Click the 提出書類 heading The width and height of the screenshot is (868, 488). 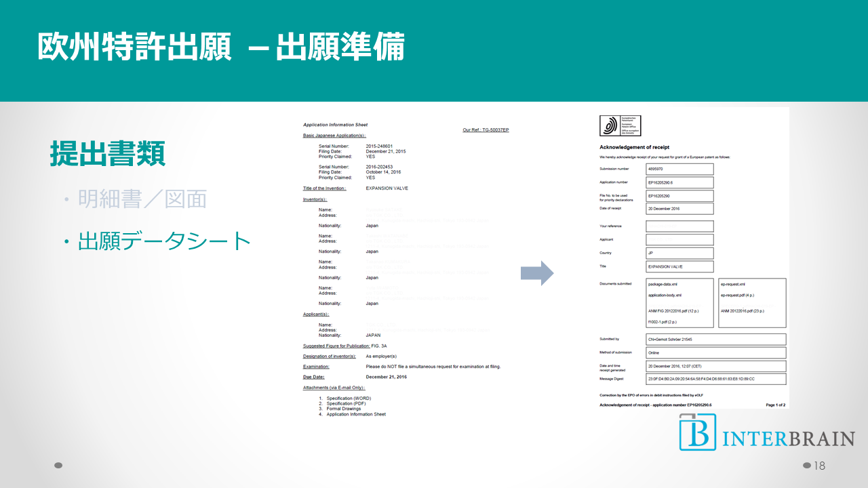pyautogui.click(x=107, y=154)
